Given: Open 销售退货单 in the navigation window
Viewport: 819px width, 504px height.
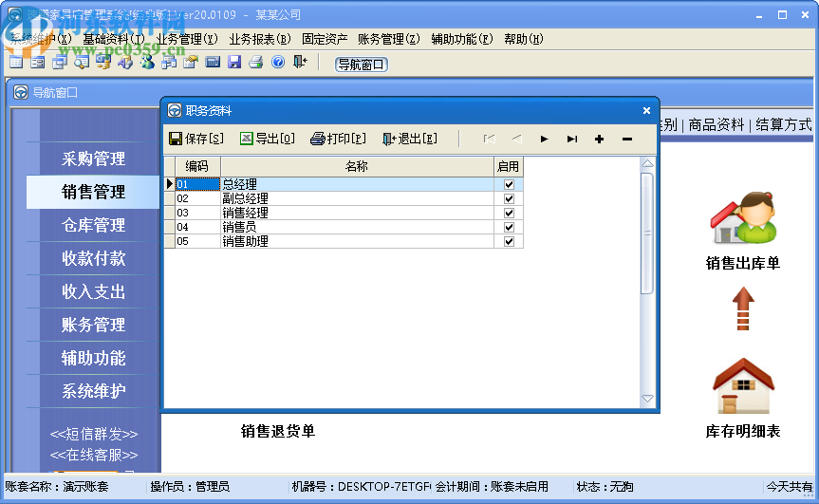Looking at the screenshot, I should point(278,432).
